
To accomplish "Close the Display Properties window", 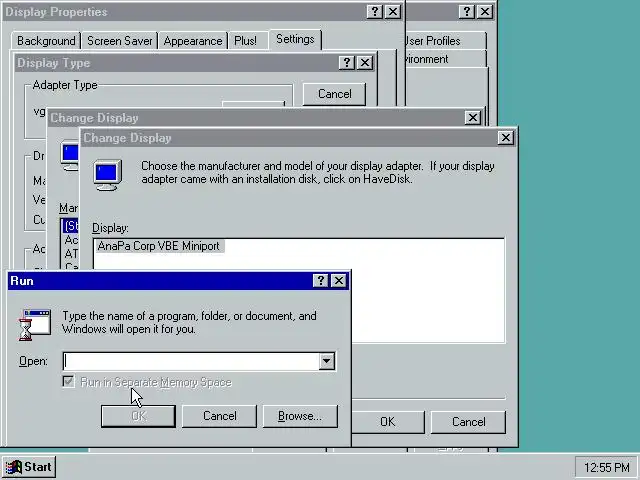I will tap(393, 12).
